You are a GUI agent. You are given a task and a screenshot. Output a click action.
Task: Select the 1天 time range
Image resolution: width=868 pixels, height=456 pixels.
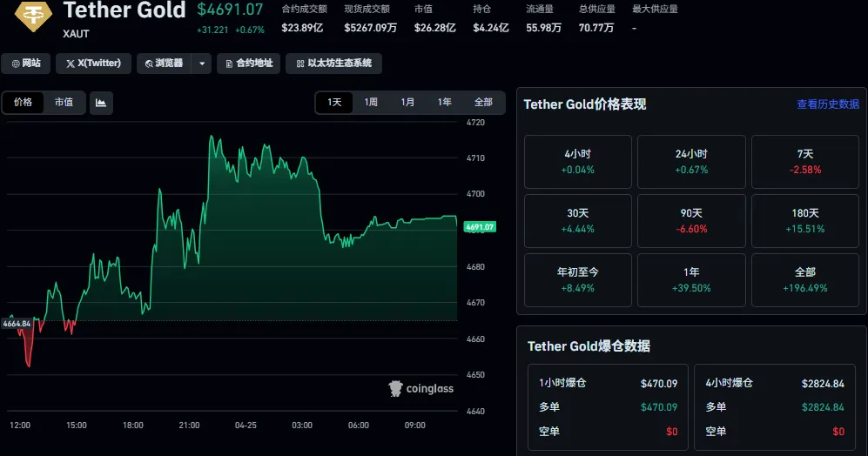(334, 103)
